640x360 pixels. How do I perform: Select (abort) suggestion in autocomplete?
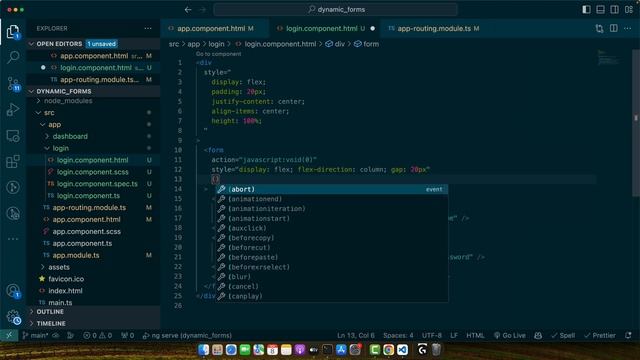[x=332, y=189]
